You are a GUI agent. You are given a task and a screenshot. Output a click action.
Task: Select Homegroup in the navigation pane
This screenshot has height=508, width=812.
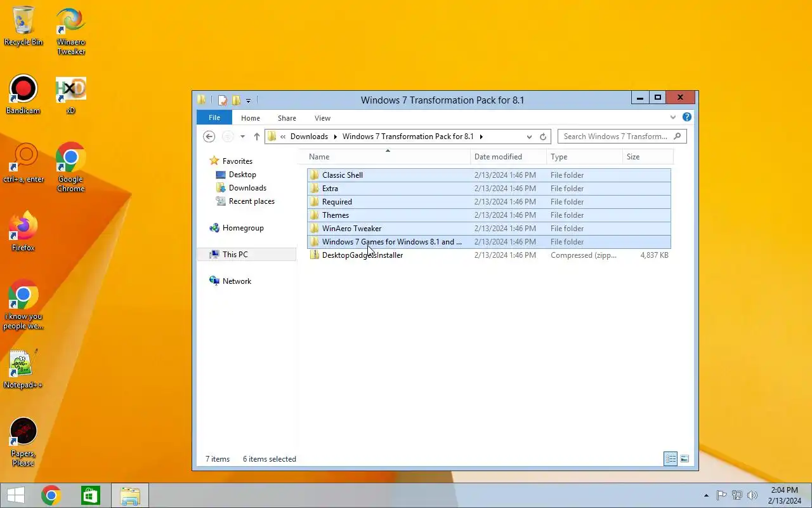243,228
